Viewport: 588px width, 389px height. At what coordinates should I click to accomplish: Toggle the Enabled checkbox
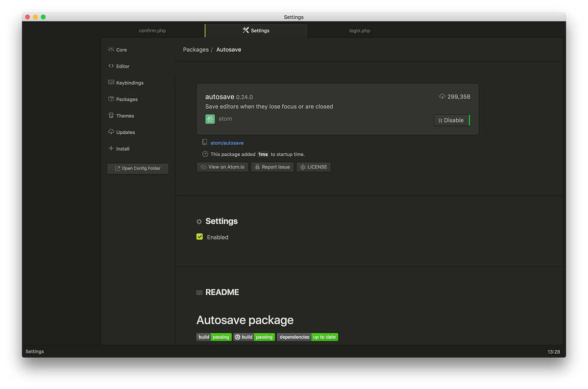(199, 237)
